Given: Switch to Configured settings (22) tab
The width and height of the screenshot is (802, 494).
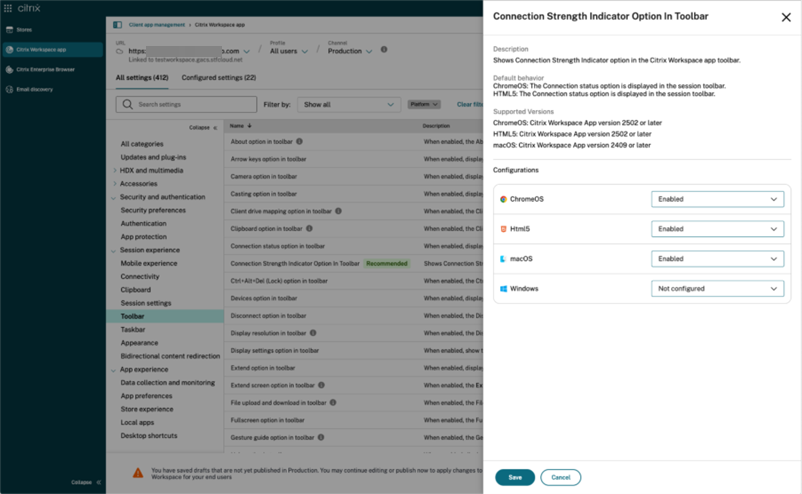Looking at the screenshot, I should tap(218, 78).
